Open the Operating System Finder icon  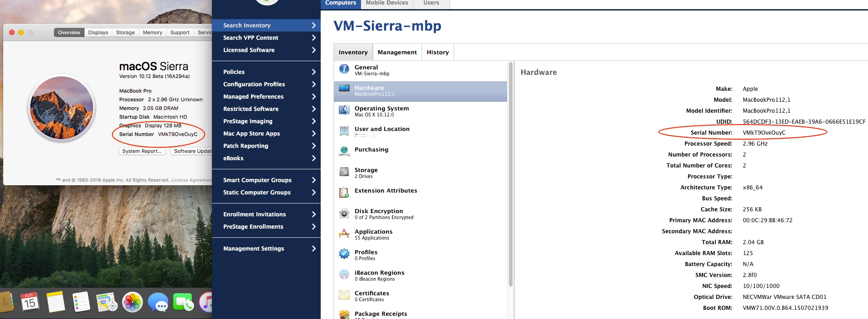click(x=344, y=110)
